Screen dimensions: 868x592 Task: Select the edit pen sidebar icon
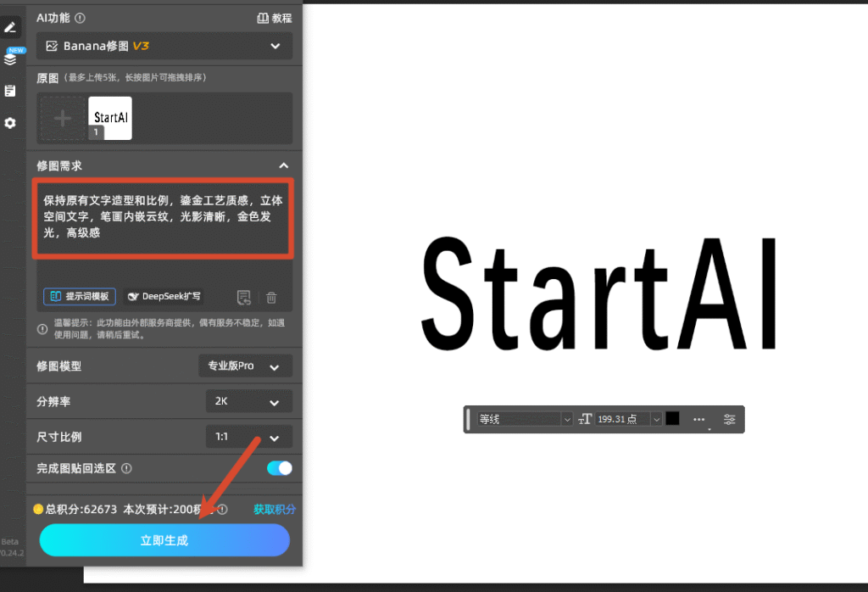coord(10,26)
